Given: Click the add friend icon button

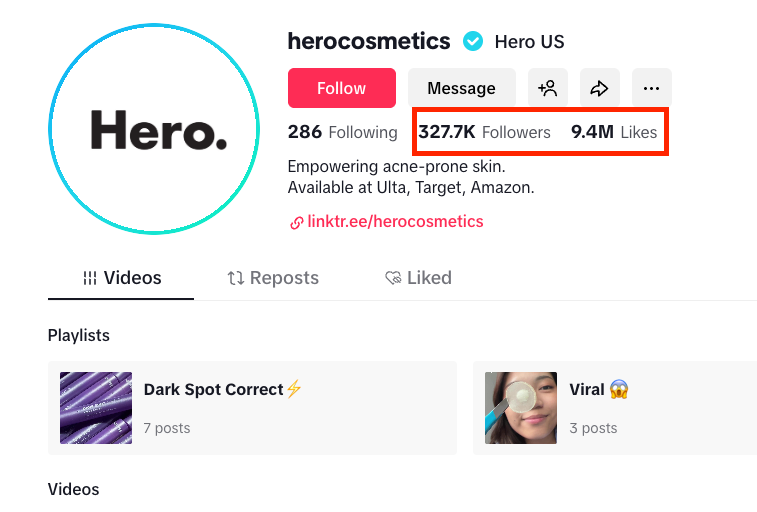Looking at the screenshot, I should [548, 88].
